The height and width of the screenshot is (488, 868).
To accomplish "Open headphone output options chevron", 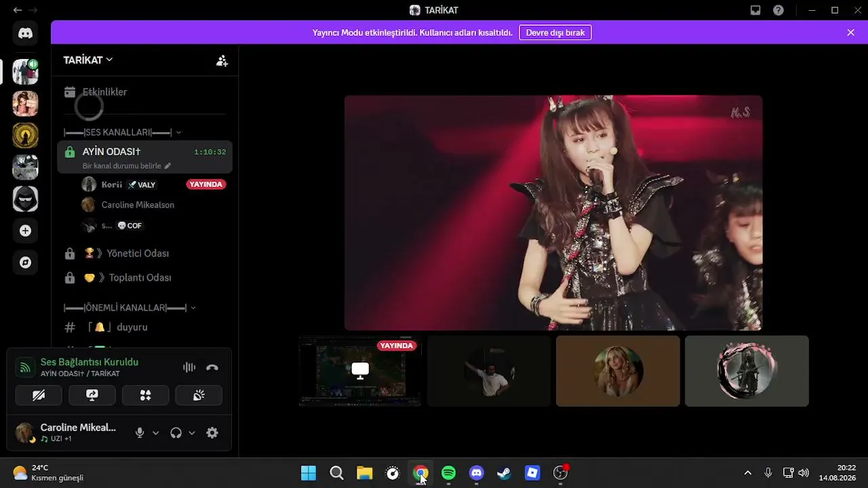I will click(x=192, y=433).
